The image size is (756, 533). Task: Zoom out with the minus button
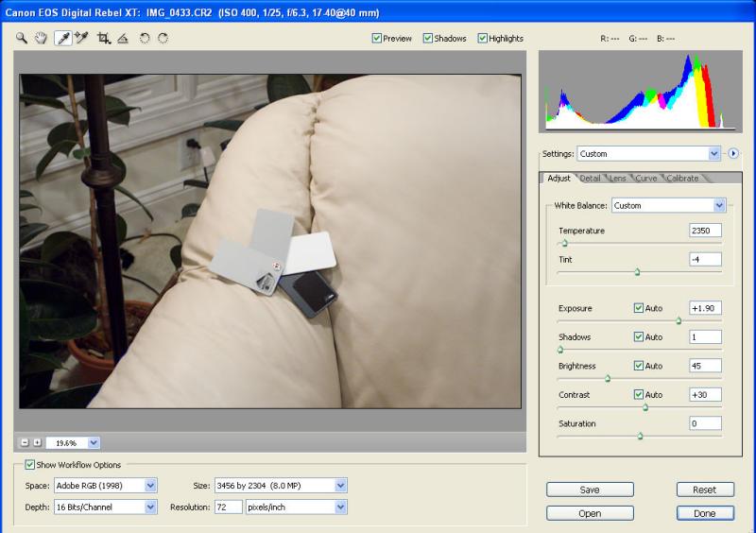[25, 442]
